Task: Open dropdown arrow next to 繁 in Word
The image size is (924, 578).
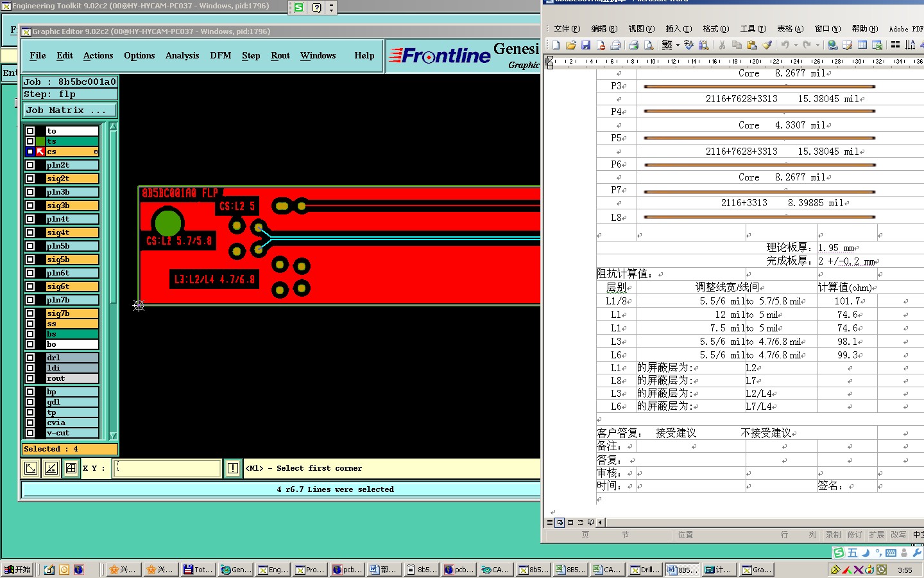Action: point(678,45)
